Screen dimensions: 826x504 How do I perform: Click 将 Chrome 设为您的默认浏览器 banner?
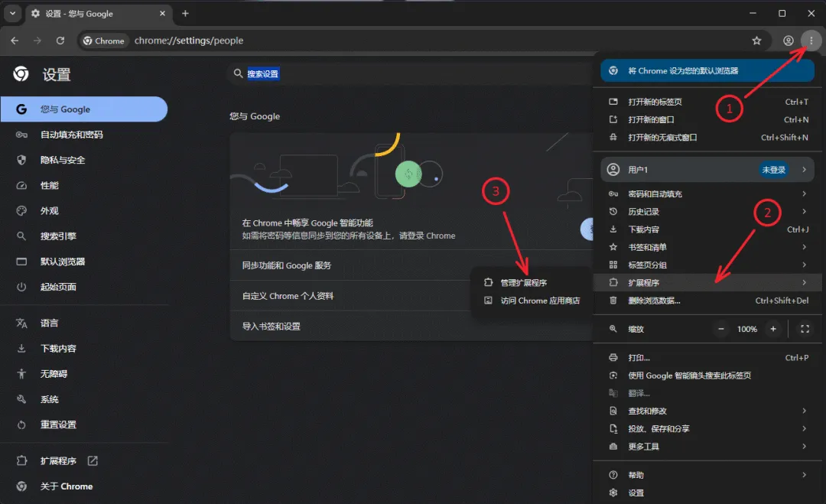707,70
